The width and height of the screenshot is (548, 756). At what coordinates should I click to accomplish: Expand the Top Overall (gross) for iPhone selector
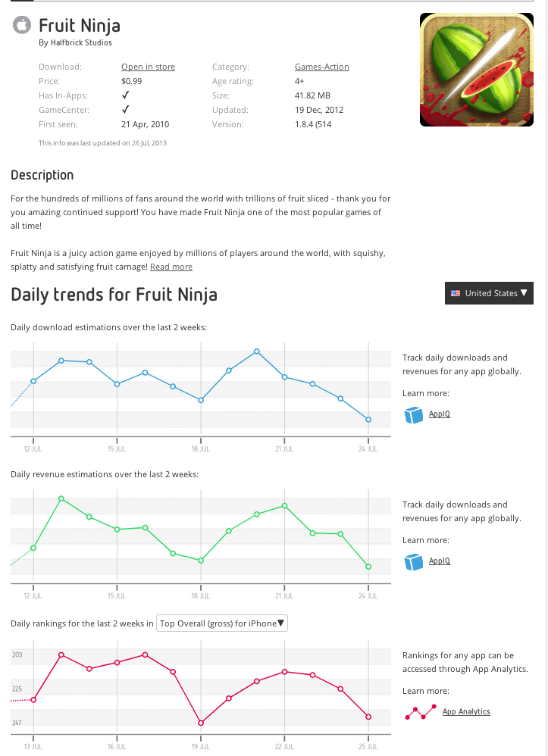[x=221, y=623]
